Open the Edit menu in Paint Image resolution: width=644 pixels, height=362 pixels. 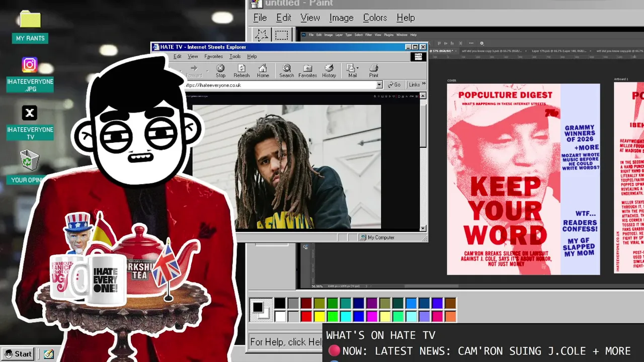pyautogui.click(x=284, y=18)
